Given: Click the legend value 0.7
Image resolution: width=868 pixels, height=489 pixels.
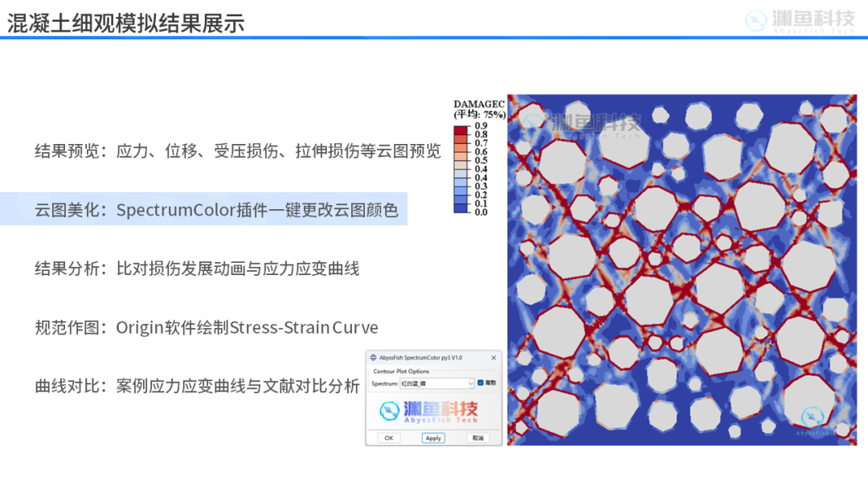Looking at the screenshot, I should click(x=481, y=143).
